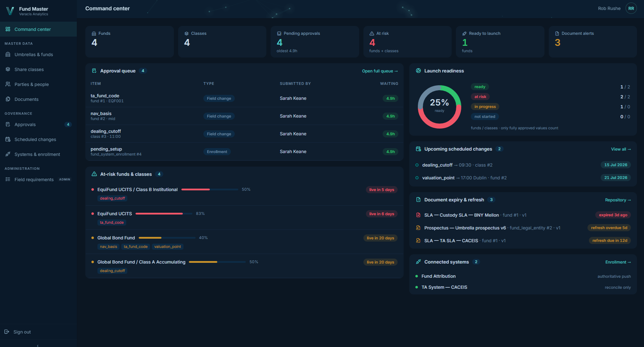Click the Field change tag on dealing_cutoff row

(219, 134)
